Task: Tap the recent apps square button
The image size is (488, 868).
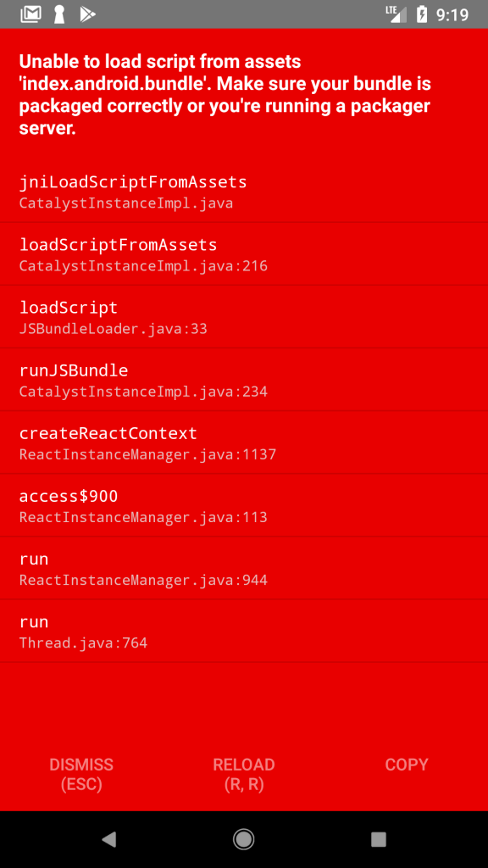Action: pyautogui.click(x=379, y=839)
